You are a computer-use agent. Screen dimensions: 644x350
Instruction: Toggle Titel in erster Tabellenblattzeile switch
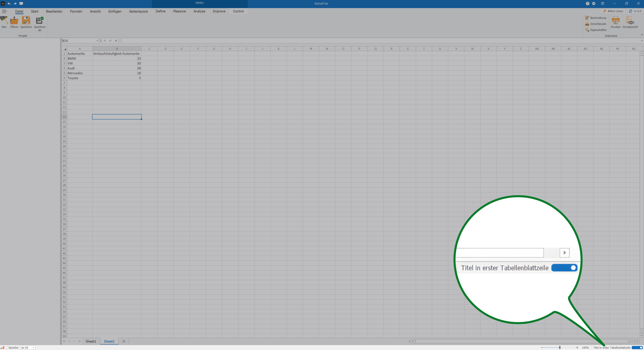[637, 347]
